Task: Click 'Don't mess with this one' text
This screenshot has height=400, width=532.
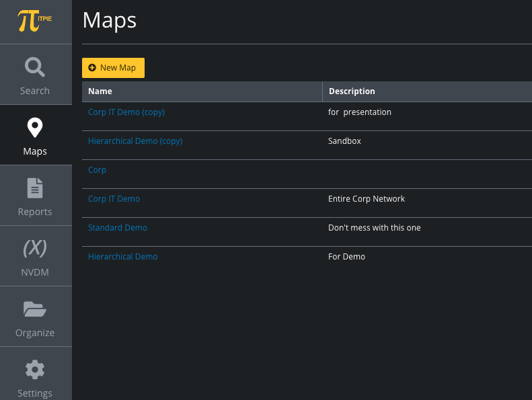Action: 374,228
